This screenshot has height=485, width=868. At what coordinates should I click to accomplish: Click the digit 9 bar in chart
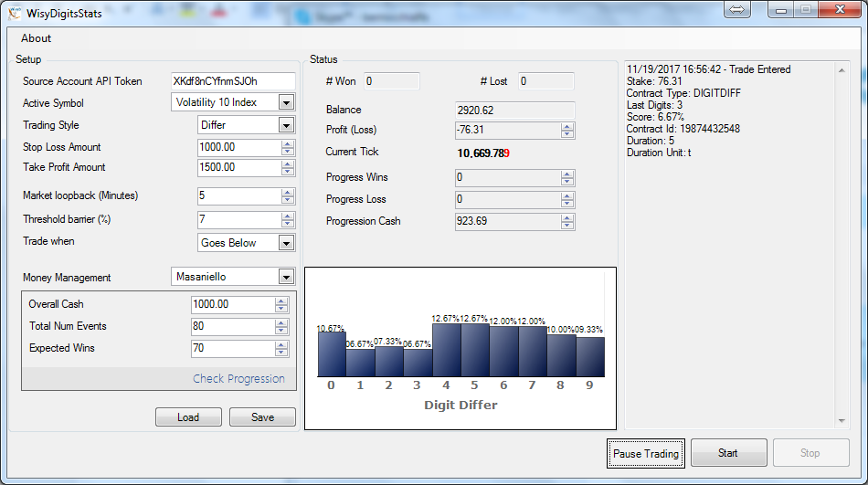(590, 356)
